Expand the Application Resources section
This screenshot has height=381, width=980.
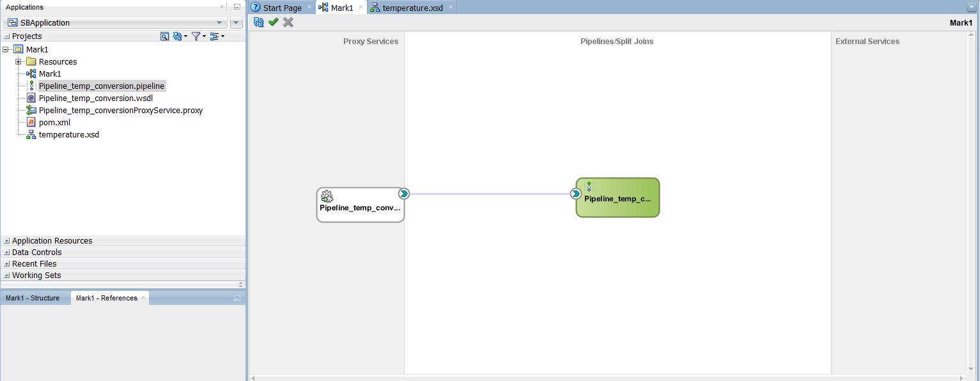[7, 241]
